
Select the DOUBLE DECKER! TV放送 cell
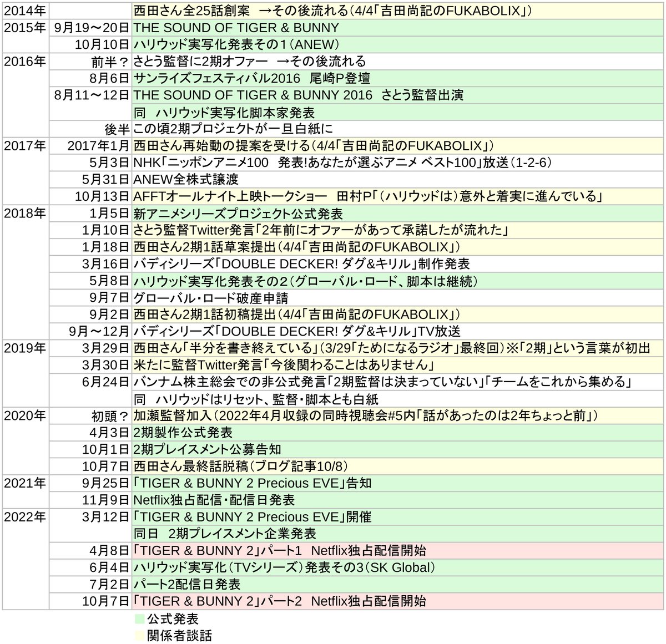point(398,332)
